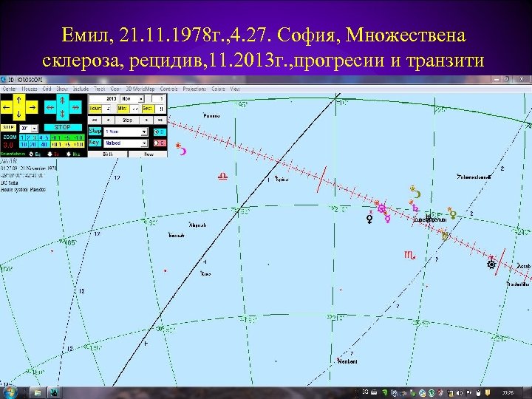This screenshot has height=399, width=532.
Task: Open the Show menu
Action: [62, 89]
